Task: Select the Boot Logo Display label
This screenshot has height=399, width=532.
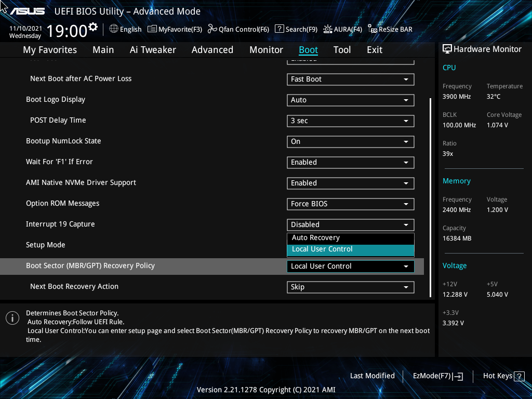Action: click(56, 100)
